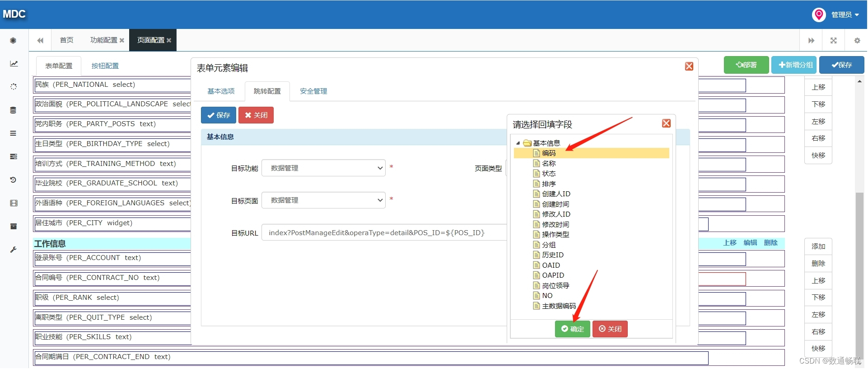This screenshot has width=868, height=369.
Task: Select the 操作类型 tree field
Action: click(x=555, y=235)
